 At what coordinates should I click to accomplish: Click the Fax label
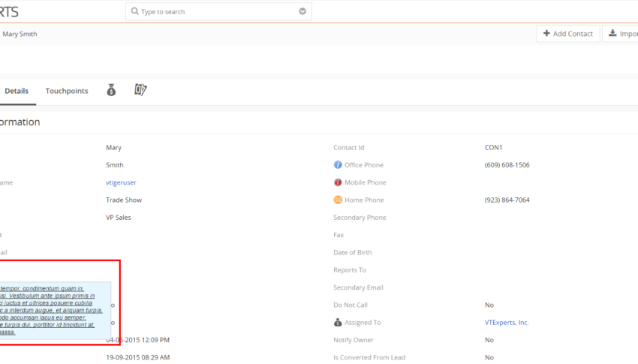[x=339, y=235]
